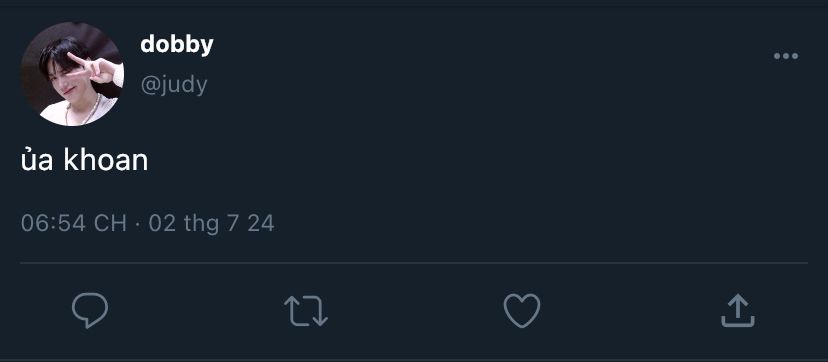The height and width of the screenshot is (362, 828).
Task: Expand tweet actions via ellipsis beside dobby
Action: [x=786, y=56]
